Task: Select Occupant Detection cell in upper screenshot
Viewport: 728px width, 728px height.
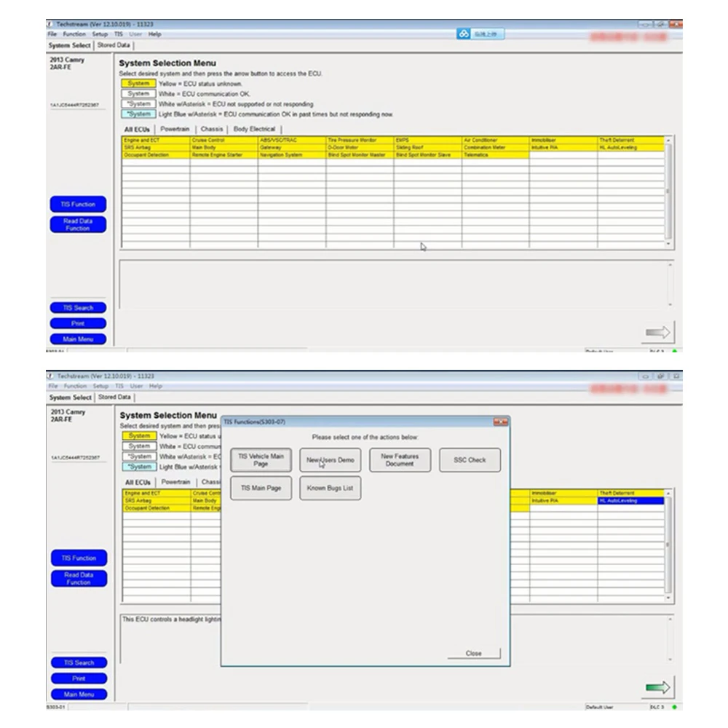Action: 156,155
